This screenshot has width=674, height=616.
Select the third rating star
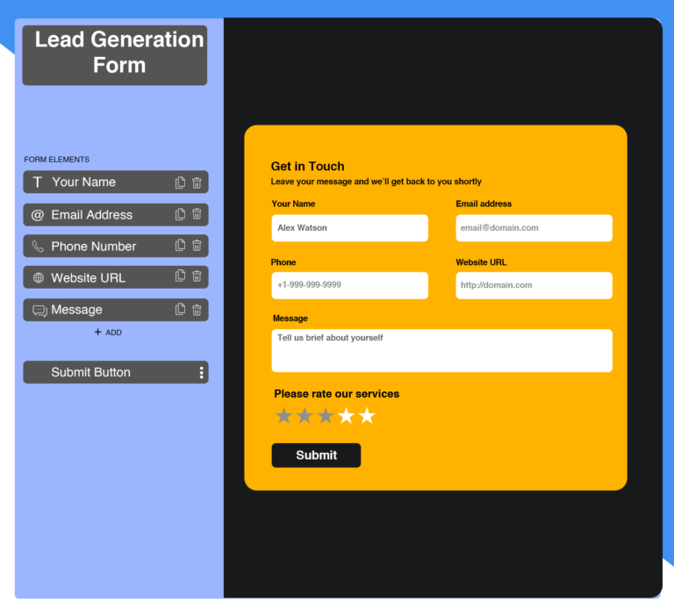click(x=326, y=416)
